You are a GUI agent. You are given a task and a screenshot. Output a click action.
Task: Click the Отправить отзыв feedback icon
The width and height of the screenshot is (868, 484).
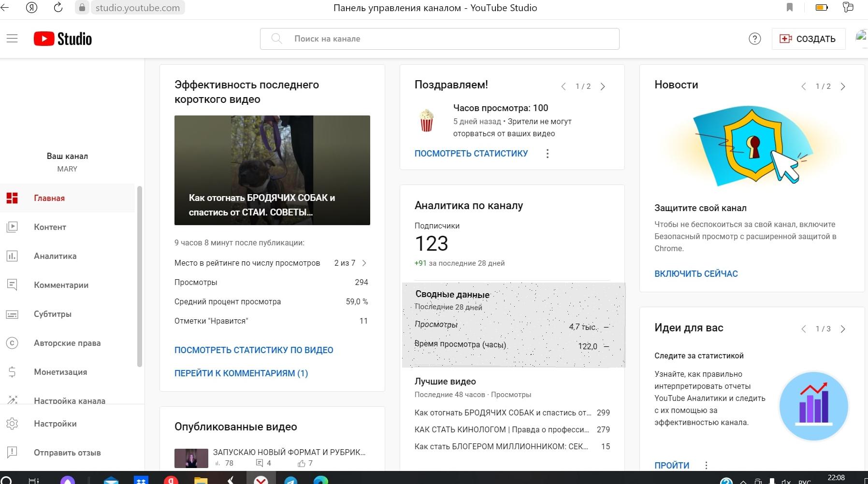(x=12, y=453)
